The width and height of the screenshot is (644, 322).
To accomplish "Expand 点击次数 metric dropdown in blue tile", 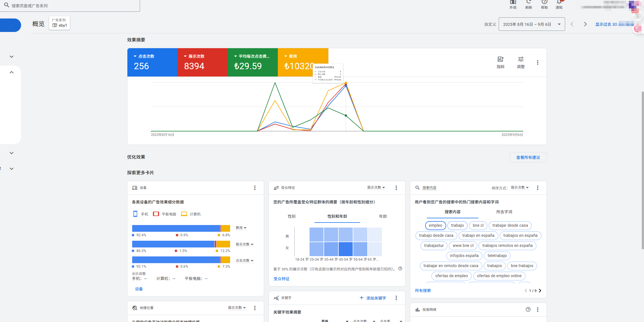I will pos(144,56).
